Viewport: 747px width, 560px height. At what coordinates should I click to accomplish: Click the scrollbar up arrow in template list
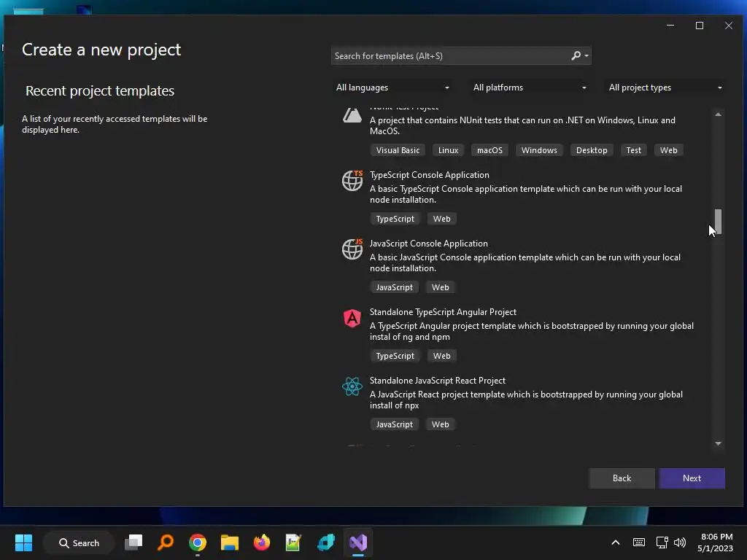[718, 114]
